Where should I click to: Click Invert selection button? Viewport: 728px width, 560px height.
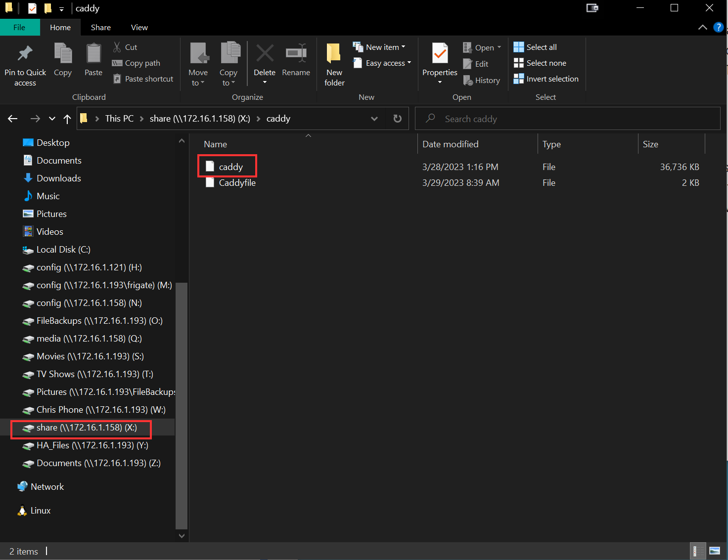(x=552, y=79)
